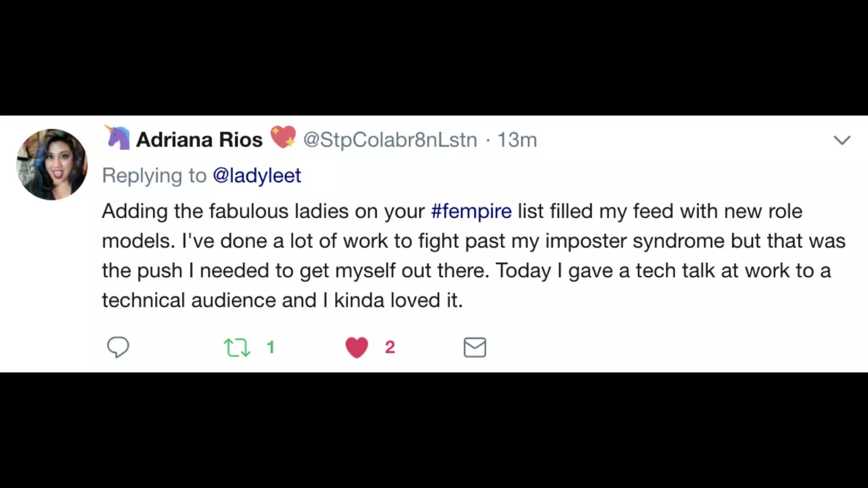868x488 pixels.
Task: Go to the @ladyleet profile mention
Action: tap(257, 175)
